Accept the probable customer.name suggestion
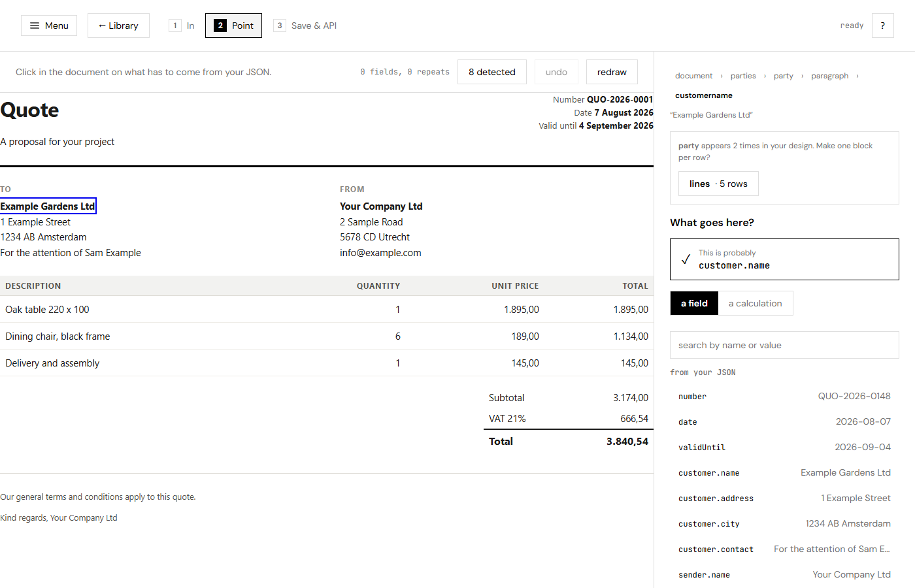The width and height of the screenshot is (915, 588). tap(784, 259)
